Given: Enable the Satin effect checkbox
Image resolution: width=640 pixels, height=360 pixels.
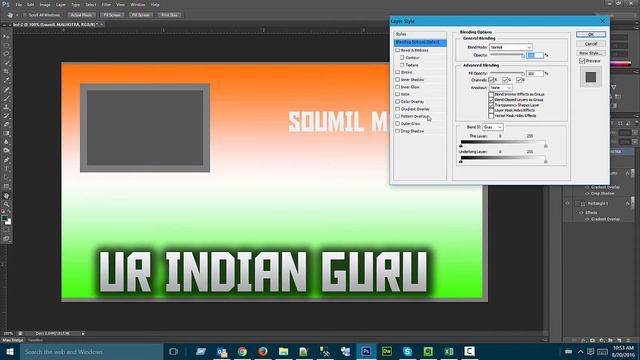Looking at the screenshot, I should [x=398, y=94].
